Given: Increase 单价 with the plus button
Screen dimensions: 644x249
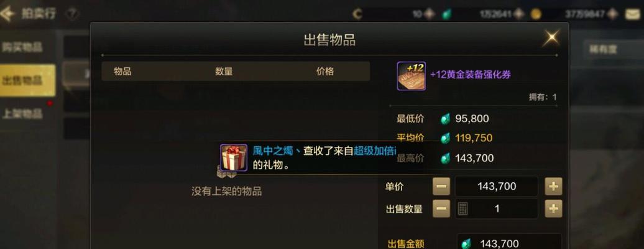Looking at the screenshot, I should click(553, 187).
